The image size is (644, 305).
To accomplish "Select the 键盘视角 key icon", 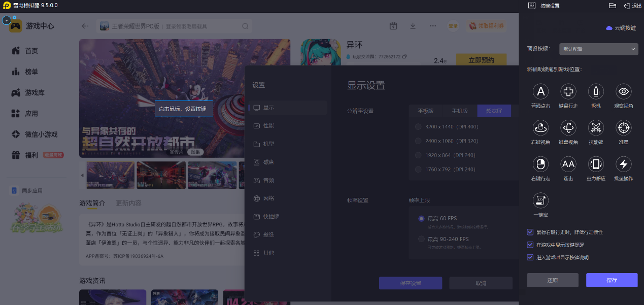I will point(568,127).
